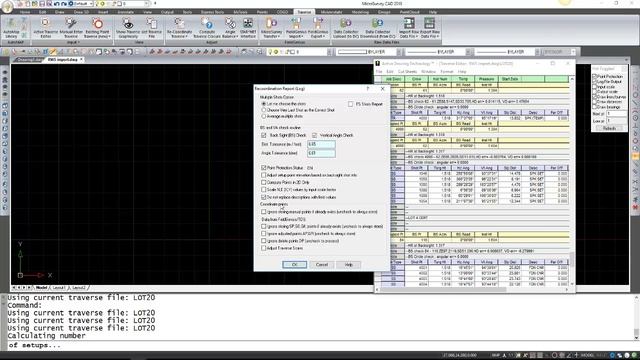Viewport: 640px width, 360px height.
Task: Enable Compute Points in 2D Only
Action: (264, 182)
